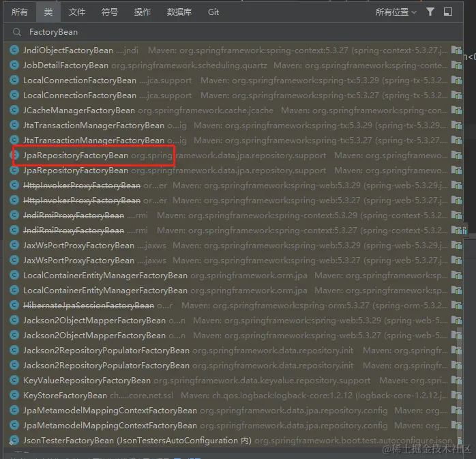This screenshot has width=476, height=459.
Task: Select HttpInvokerProxyFactoryBean spring-web:5.3.27 result
Action: [x=233, y=201]
